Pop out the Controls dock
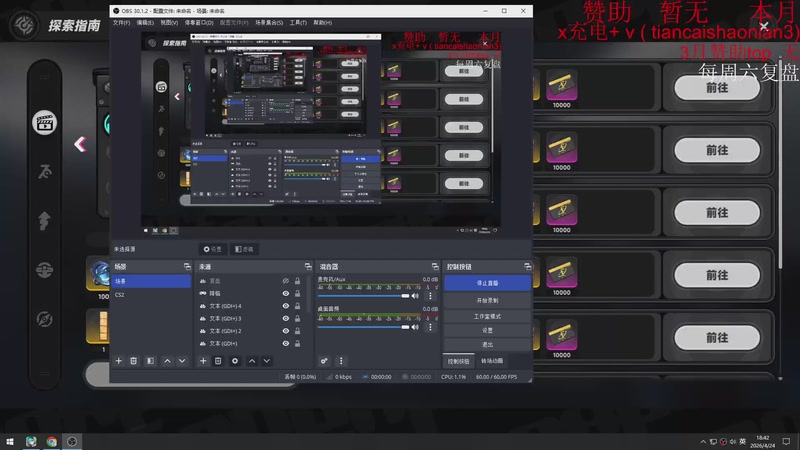This screenshot has width=800, height=450. point(527,266)
